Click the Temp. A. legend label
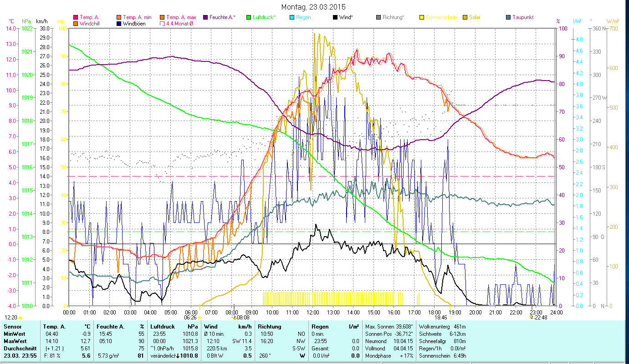Screen dimensions: 629x364 [89, 17]
